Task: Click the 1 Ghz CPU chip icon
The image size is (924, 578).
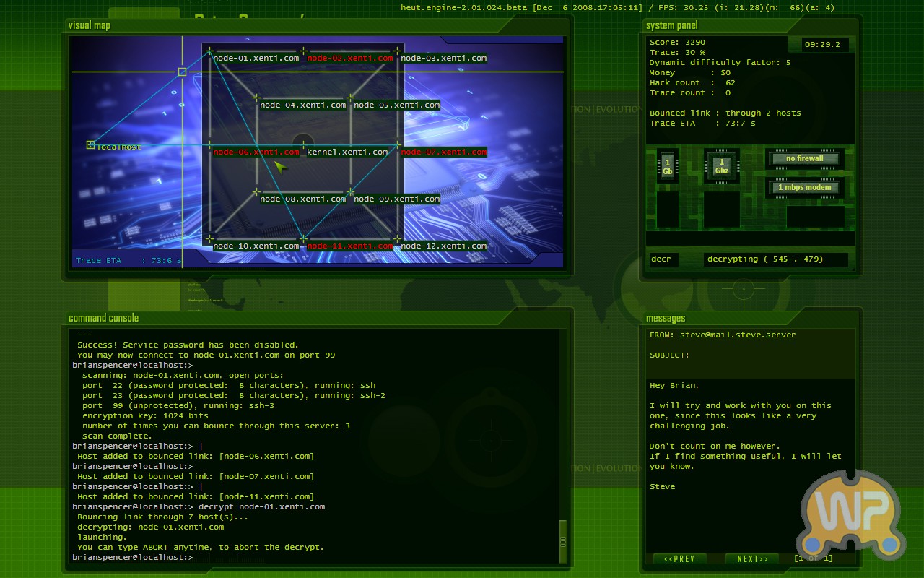Action: click(721, 166)
